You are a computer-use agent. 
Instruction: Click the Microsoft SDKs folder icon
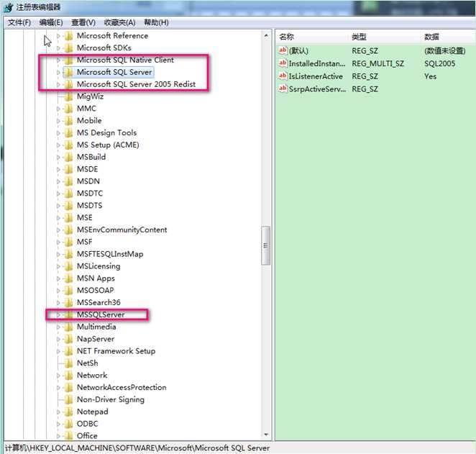click(69, 48)
